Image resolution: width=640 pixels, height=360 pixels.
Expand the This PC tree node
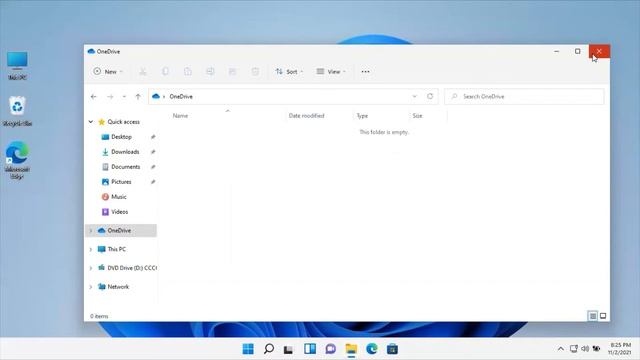91,249
